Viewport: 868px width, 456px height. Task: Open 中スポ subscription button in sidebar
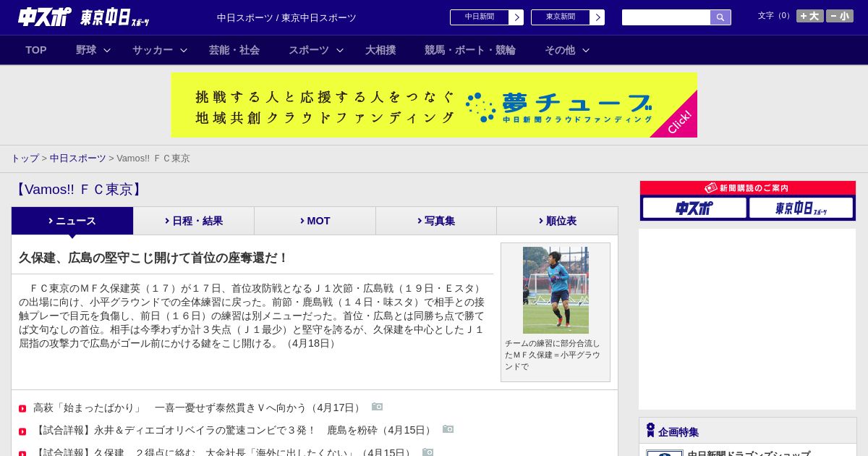coord(694,208)
